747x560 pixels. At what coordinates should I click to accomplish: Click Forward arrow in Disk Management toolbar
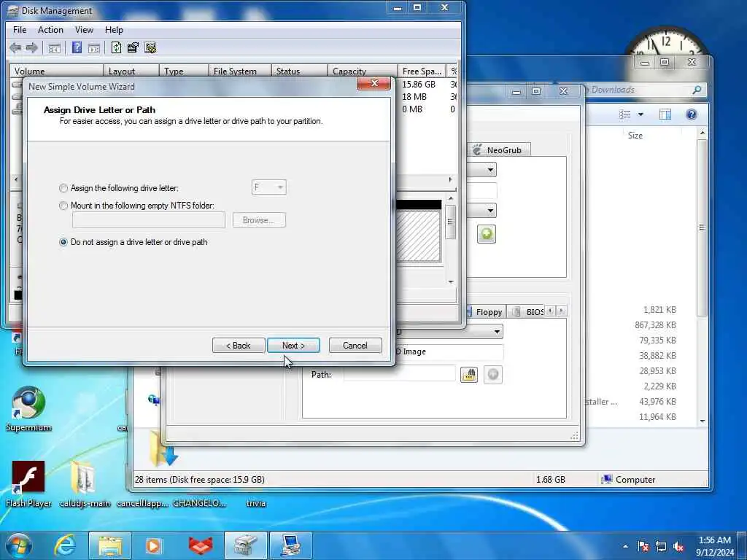[32, 47]
